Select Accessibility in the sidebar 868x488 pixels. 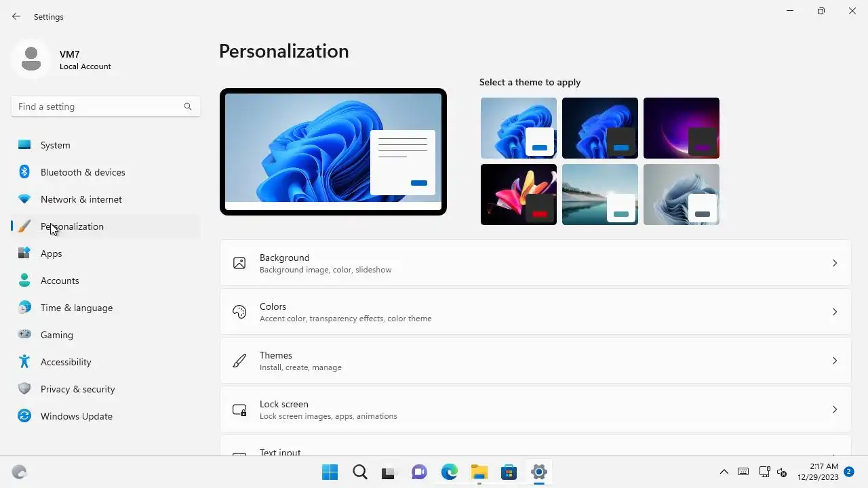coord(106,362)
